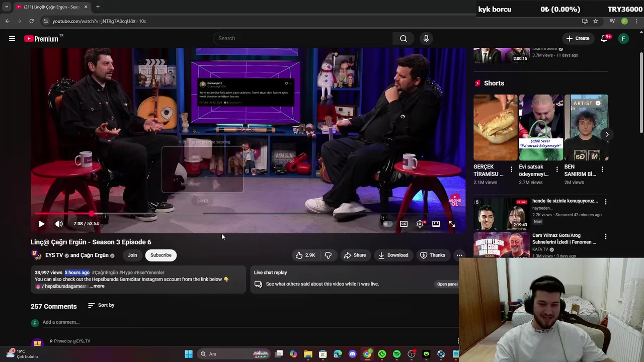
Task: Jump to progress bar scrubber dot
Action: pyautogui.click(x=92, y=214)
